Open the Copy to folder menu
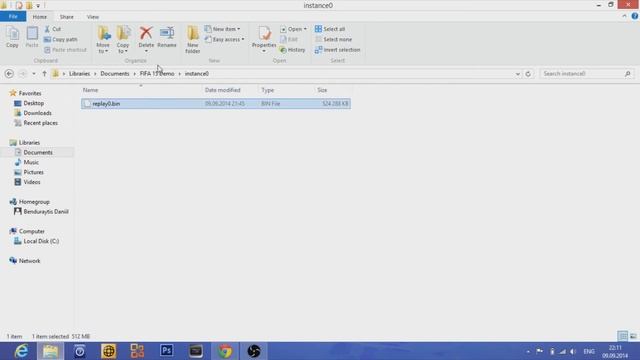 pos(123,40)
